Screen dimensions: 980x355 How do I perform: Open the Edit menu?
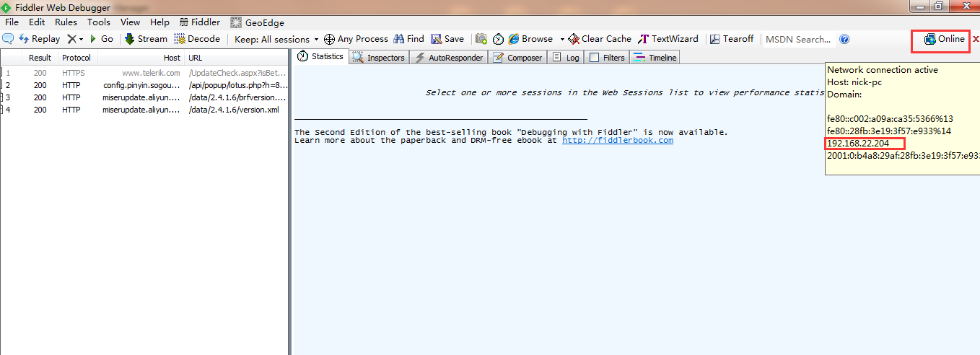click(37, 22)
